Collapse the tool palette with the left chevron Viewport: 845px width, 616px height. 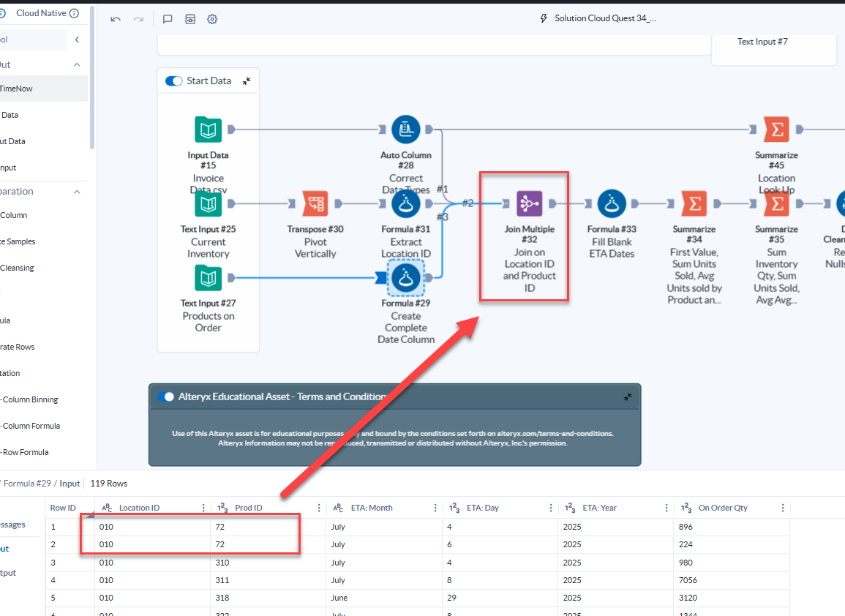tap(77, 40)
